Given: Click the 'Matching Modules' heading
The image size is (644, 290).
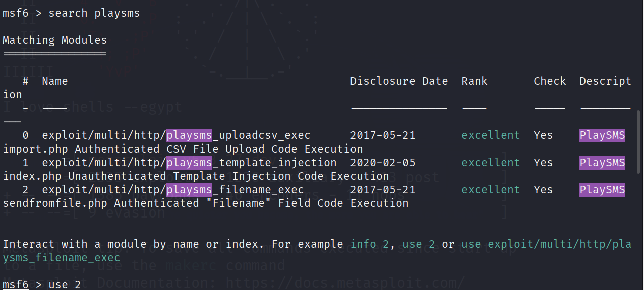Looking at the screenshot, I should point(55,40).
